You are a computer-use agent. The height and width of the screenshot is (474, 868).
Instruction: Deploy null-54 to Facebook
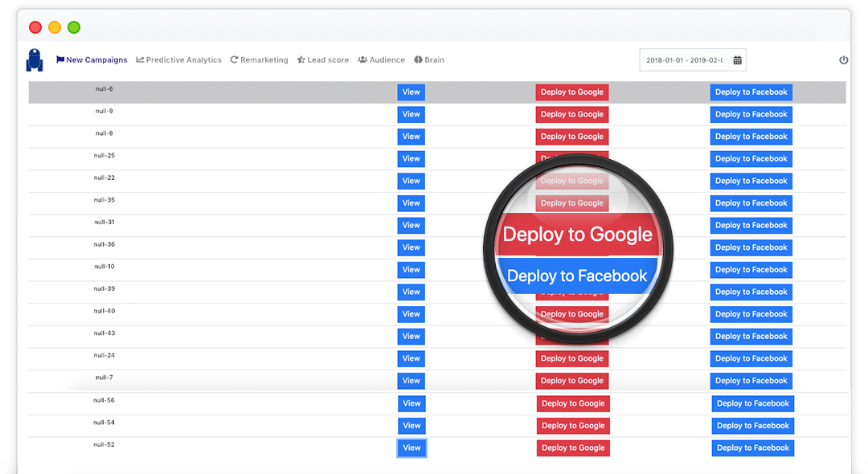pos(753,426)
